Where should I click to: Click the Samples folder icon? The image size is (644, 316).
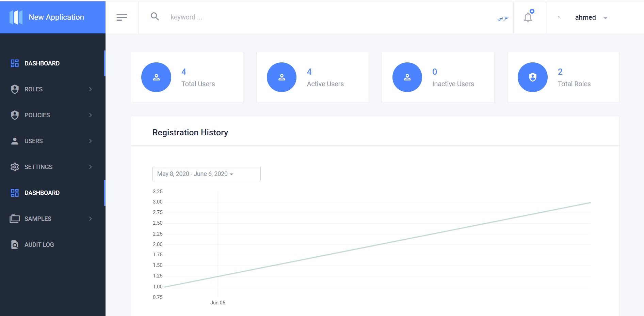pos(15,219)
